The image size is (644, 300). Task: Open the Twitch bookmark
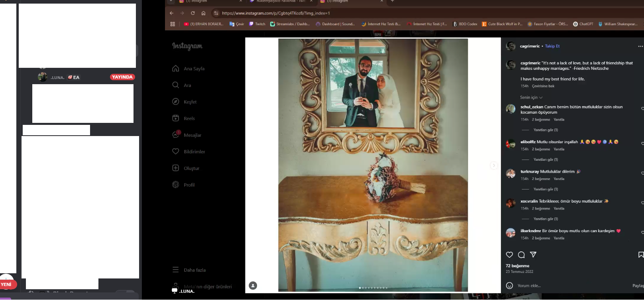point(257,24)
